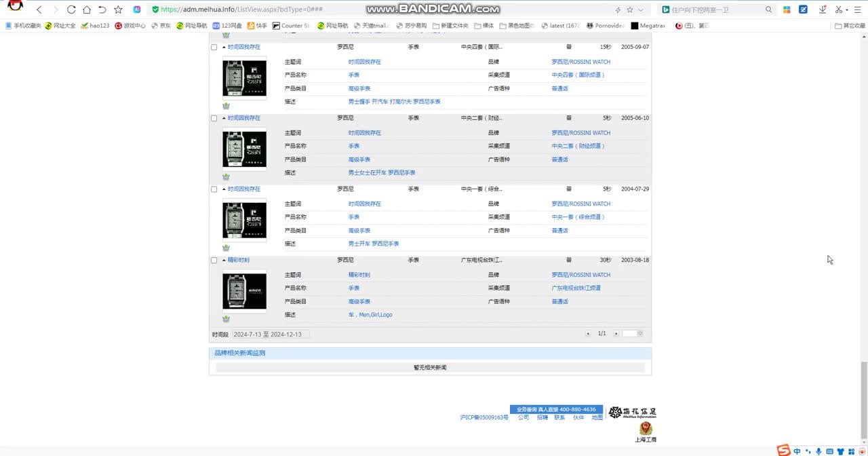Open the 手机收藏夹 bookmark

point(23,26)
